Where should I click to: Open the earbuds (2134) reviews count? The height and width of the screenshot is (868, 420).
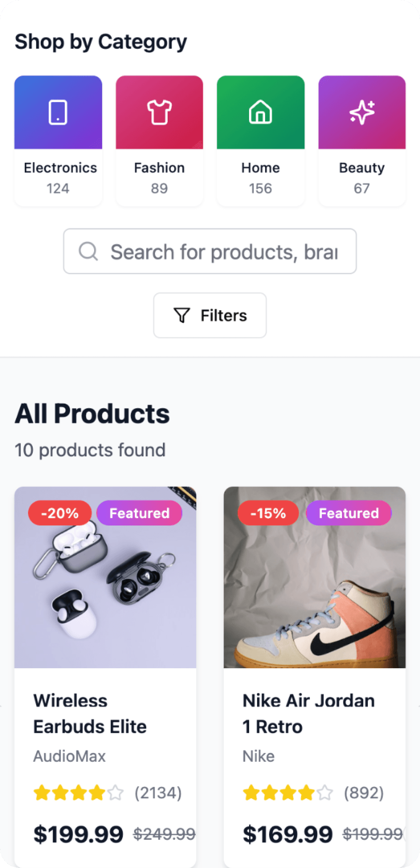158,793
